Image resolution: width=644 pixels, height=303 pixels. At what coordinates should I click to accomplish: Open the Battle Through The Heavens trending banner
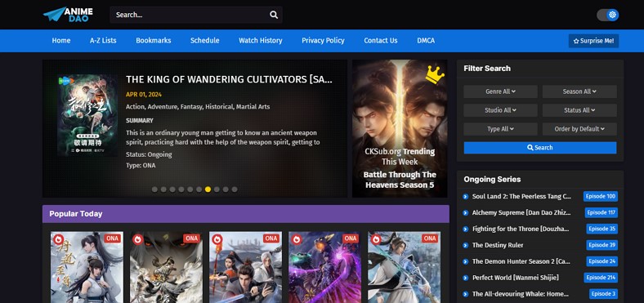400,128
